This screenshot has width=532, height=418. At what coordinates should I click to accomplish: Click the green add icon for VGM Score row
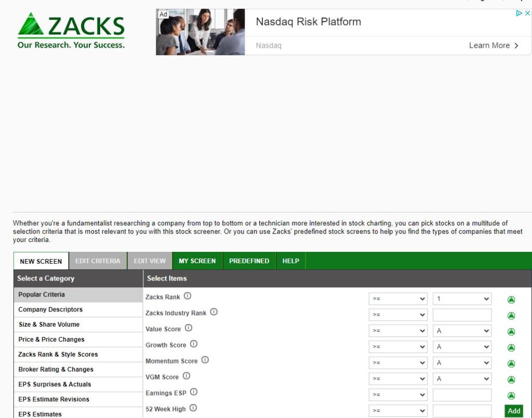(x=511, y=380)
